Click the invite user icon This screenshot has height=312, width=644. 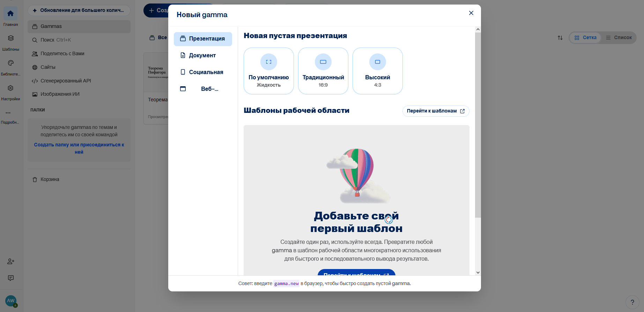[x=11, y=261]
